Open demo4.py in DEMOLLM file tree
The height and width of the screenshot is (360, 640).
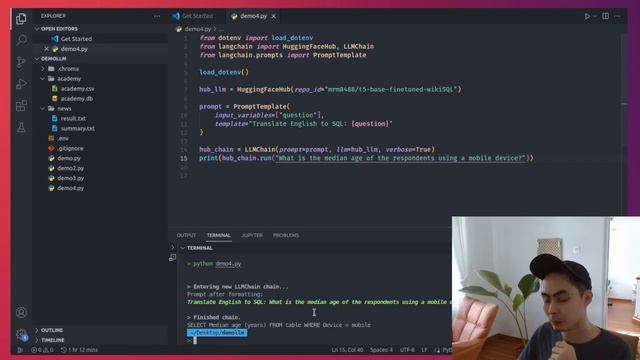[70, 188]
